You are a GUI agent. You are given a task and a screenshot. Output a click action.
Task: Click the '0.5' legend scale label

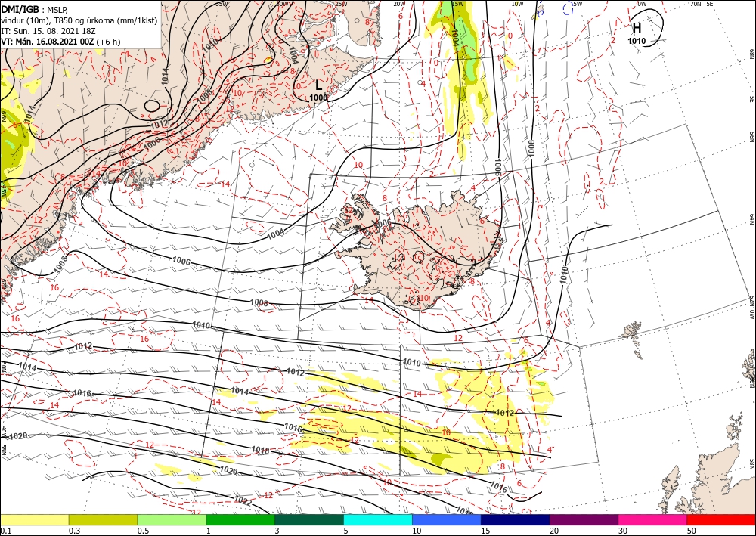point(142,531)
